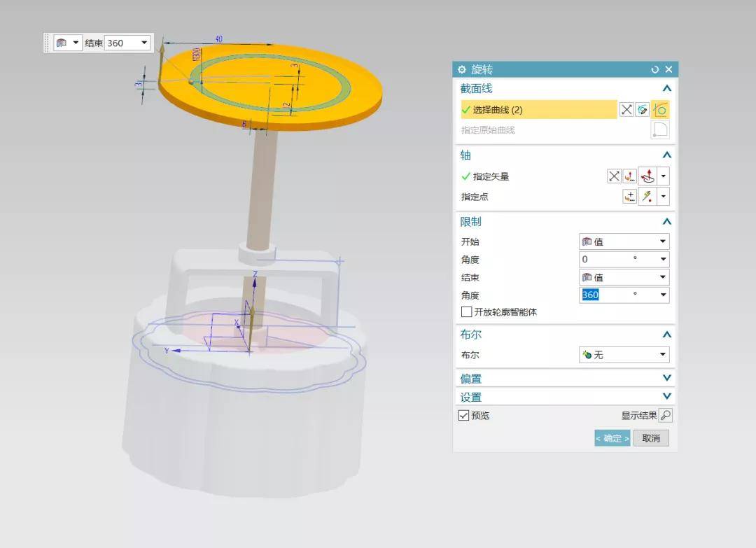Click the 显示结果 magnifier icon

click(x=666, y=415)
